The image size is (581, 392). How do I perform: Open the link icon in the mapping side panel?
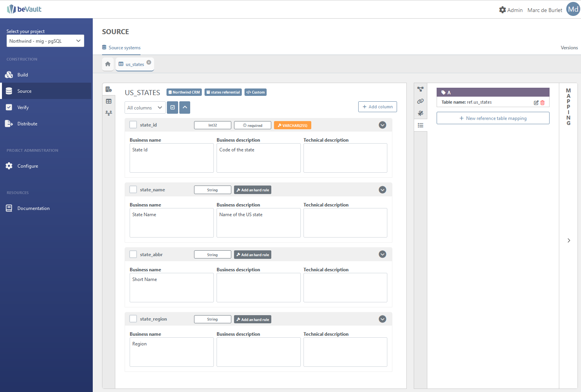coord(420,101)
